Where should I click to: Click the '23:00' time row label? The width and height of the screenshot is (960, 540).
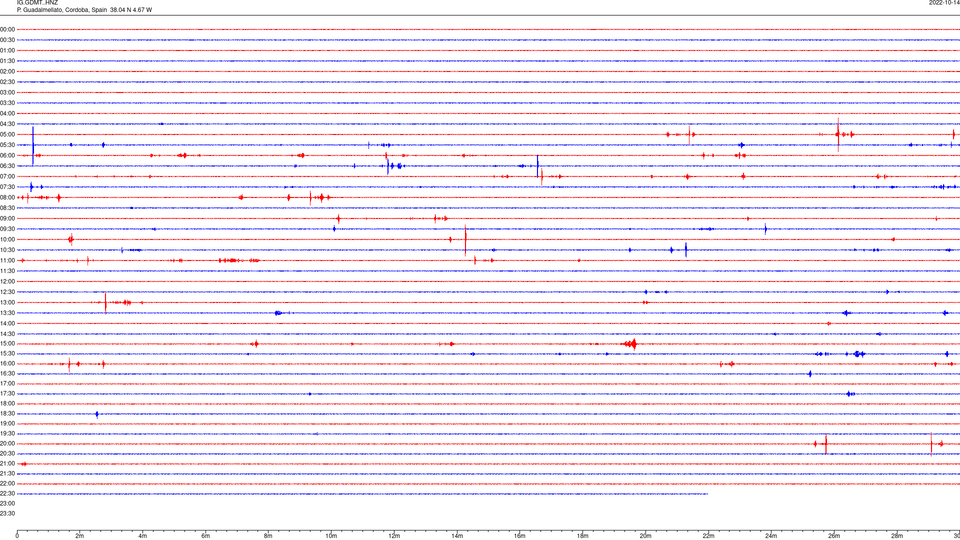7,503
